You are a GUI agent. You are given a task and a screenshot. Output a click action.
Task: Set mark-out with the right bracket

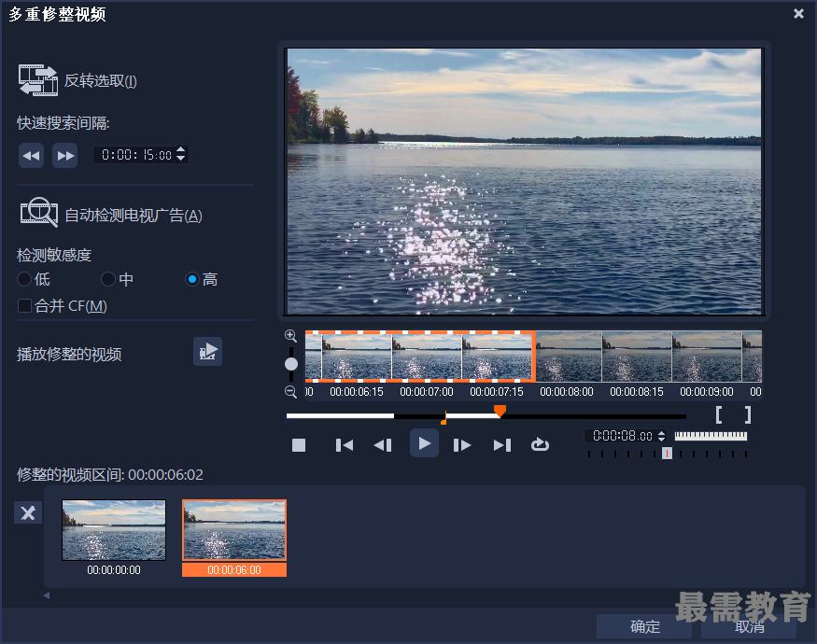point(748,414)
